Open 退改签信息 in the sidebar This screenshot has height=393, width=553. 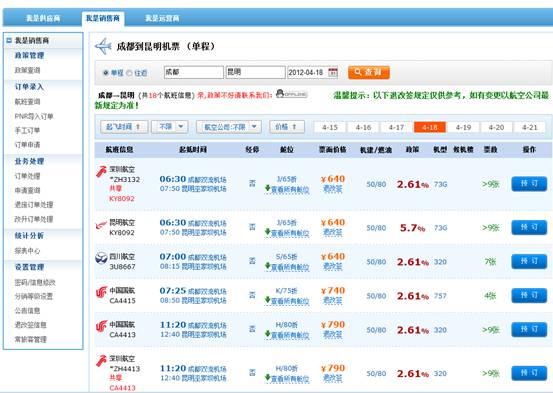31,325
